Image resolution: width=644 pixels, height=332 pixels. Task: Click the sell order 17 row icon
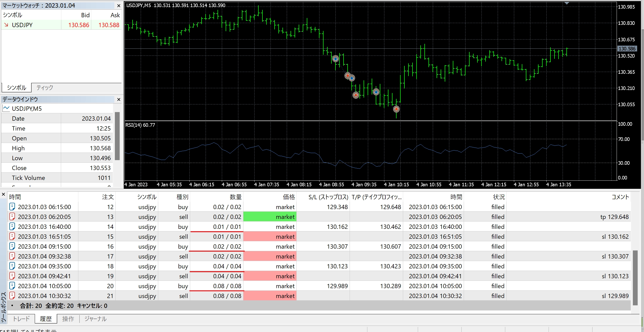click(x=12, y=256)
